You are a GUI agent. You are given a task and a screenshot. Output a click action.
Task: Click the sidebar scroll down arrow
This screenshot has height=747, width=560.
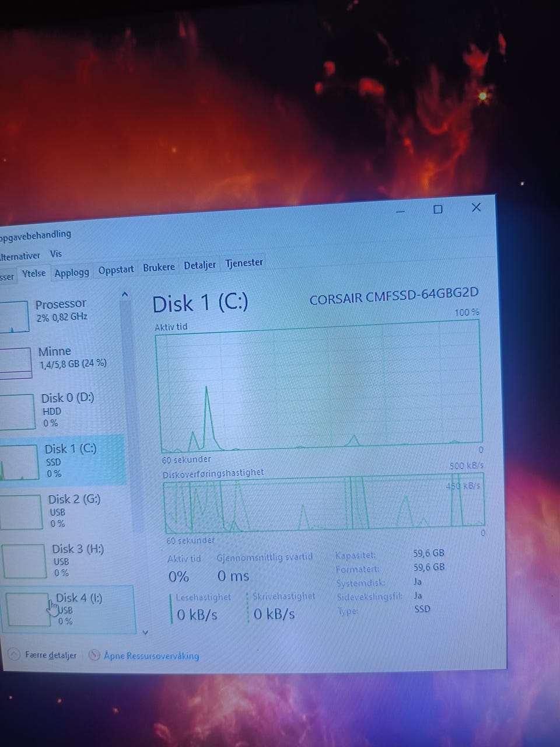(145, 631)
